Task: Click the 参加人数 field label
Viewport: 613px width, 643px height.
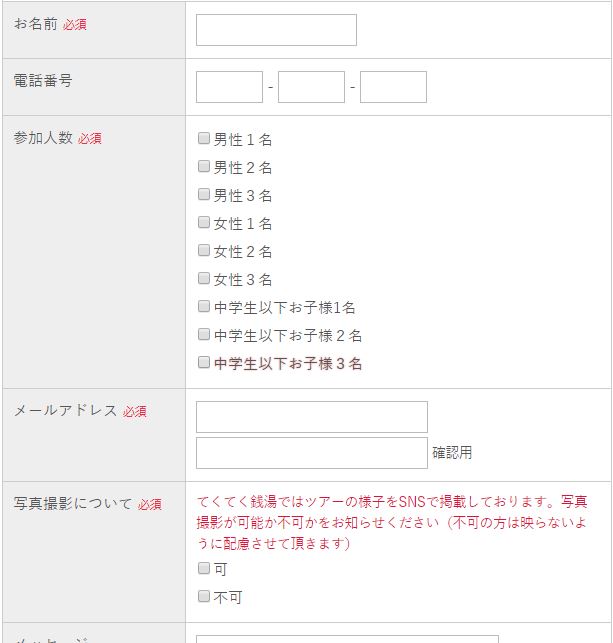Action: 43,138
